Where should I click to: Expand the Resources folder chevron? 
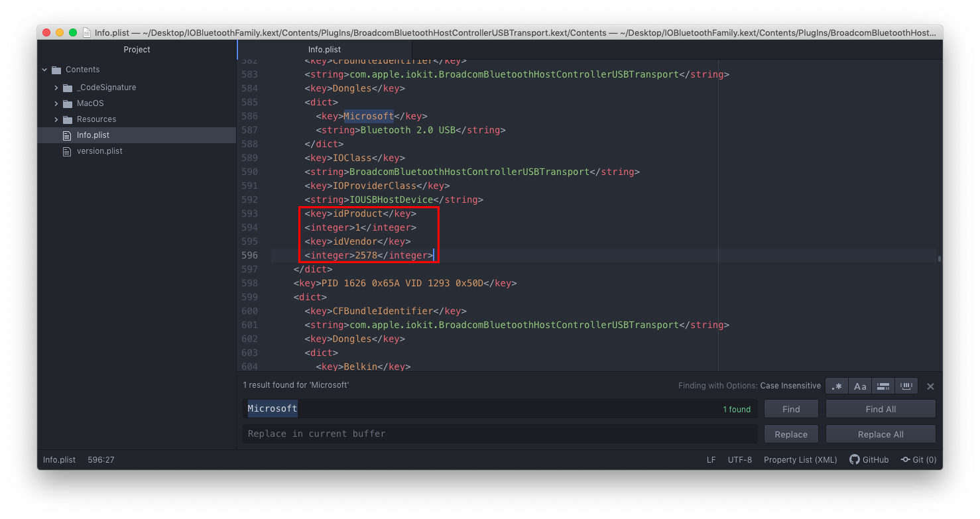pyautogui.click(x=56, y=119)
